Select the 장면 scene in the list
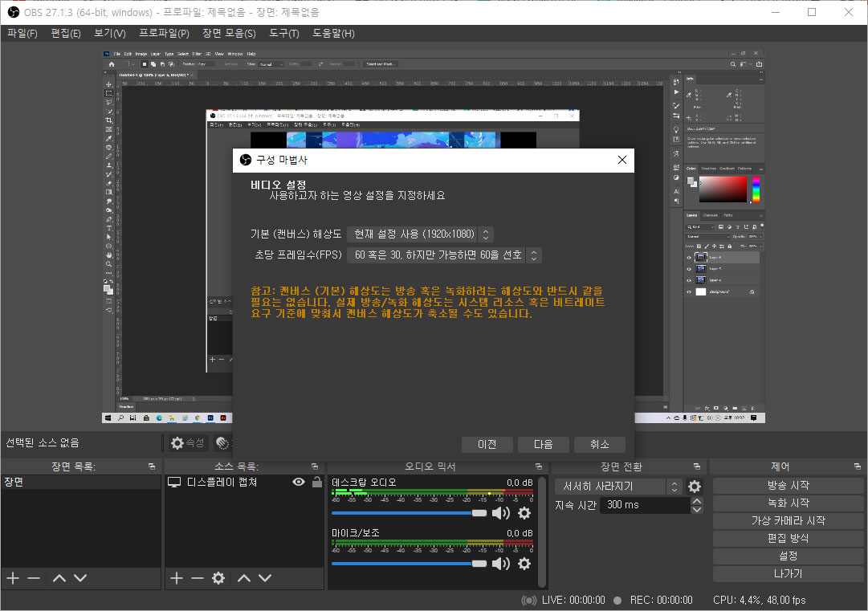Viewport: 868px width, 611px height. click(x=81, y=482)
